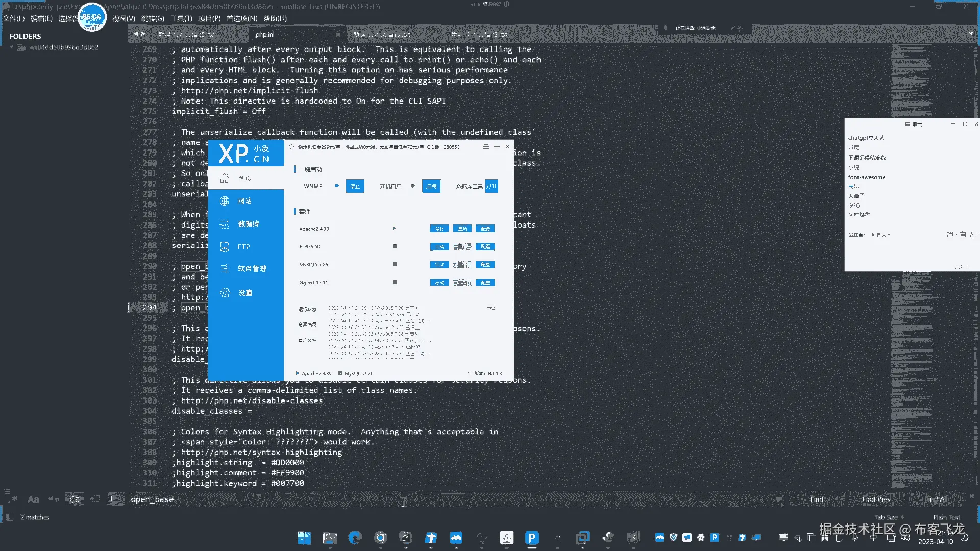Viewport: 980px width, 551px height.
Task: Toggle the side bar icon in status bar
Action: click(10, 517)
